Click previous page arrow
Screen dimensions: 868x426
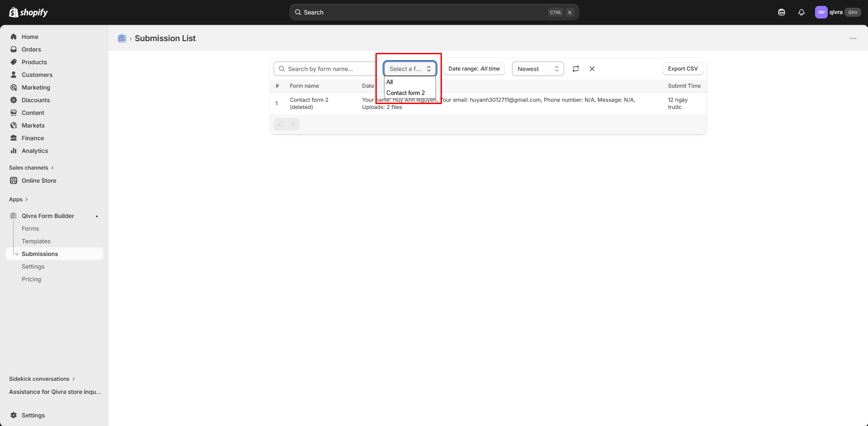click(x=280, y=124)
